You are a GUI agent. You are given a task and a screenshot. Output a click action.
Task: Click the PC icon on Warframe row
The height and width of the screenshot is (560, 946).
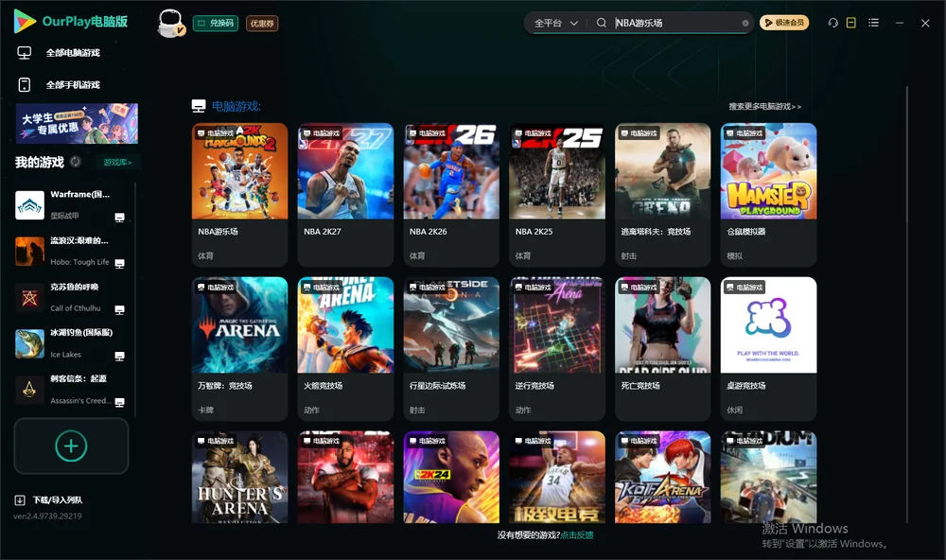click(119, 218)
